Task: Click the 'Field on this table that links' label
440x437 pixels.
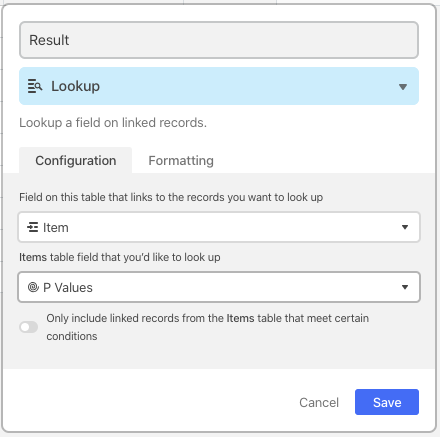Action: [x=171, y=197]
